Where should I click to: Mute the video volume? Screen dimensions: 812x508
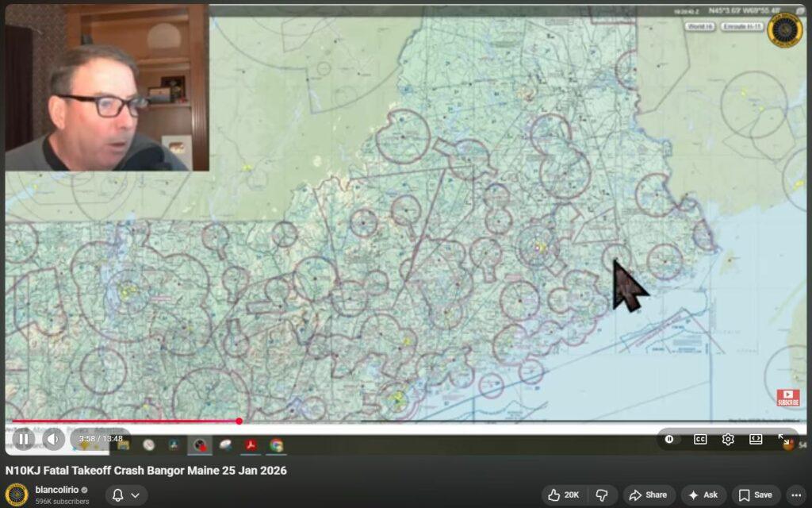pyautogui.click(x=53, y=438)
